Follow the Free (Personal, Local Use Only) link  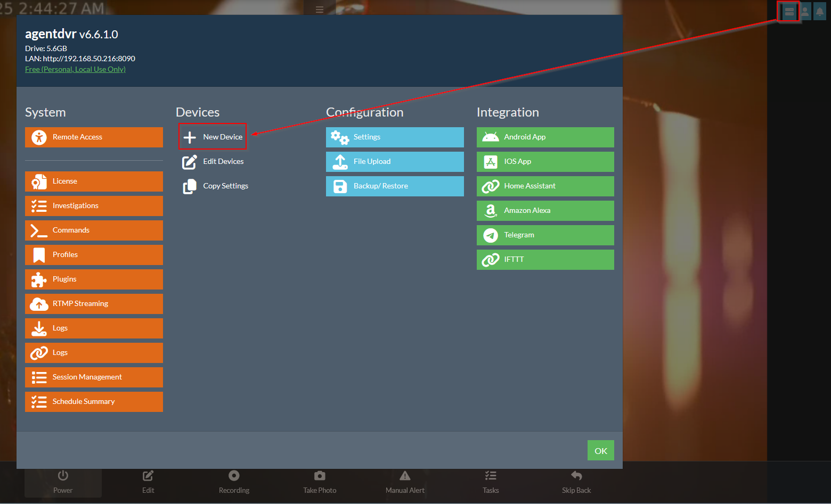pos(75,69)
